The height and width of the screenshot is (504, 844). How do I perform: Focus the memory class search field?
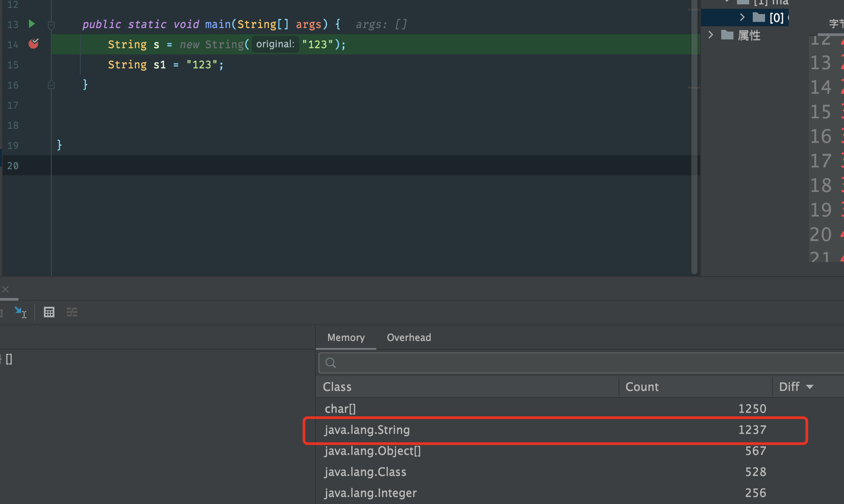[581, 363]
